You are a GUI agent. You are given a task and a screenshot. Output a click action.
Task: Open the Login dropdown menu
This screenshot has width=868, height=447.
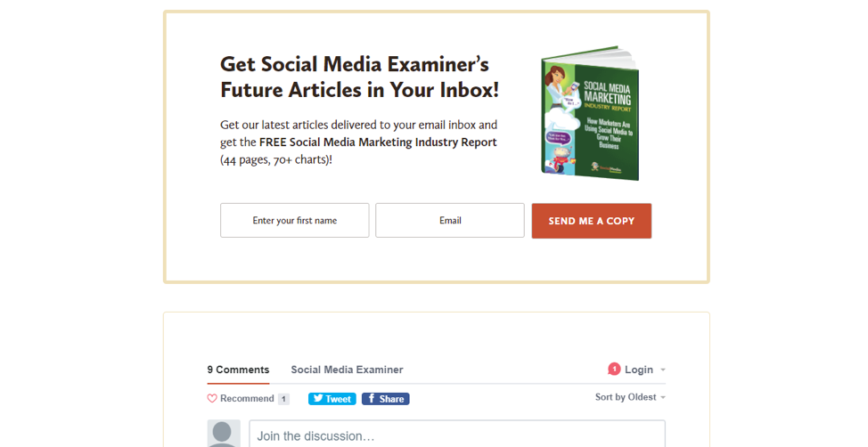click(x=638, y=370)
